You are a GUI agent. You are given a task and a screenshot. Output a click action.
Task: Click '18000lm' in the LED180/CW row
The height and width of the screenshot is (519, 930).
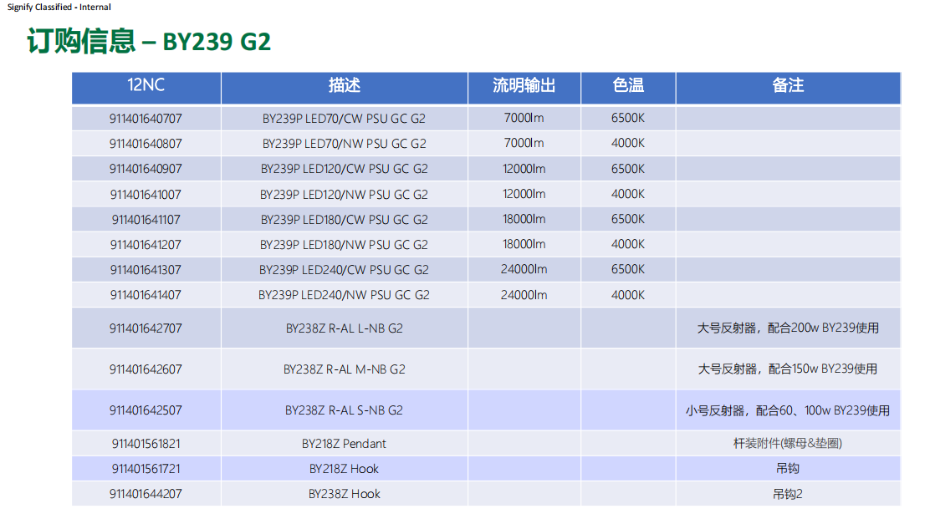pyautogui.click(x=524, y=219)
